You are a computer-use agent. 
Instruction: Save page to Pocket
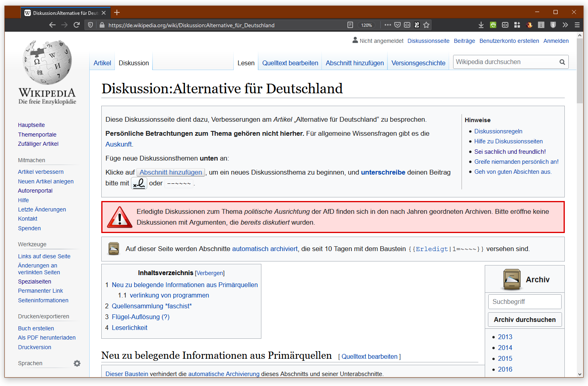[x=397, y=25]
